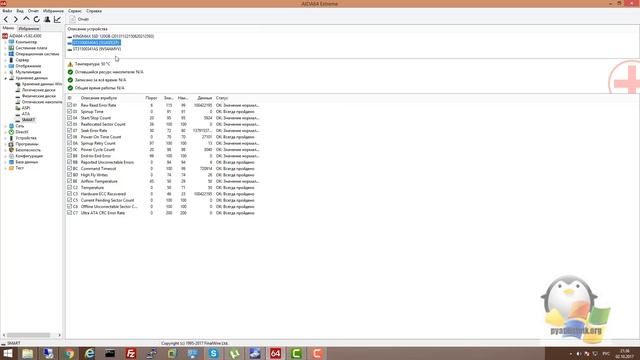Image resolution: width=640 pixels, height=360 pixels.
Task: Select Оптические накопители in the tree
Action: coord(42,102)
